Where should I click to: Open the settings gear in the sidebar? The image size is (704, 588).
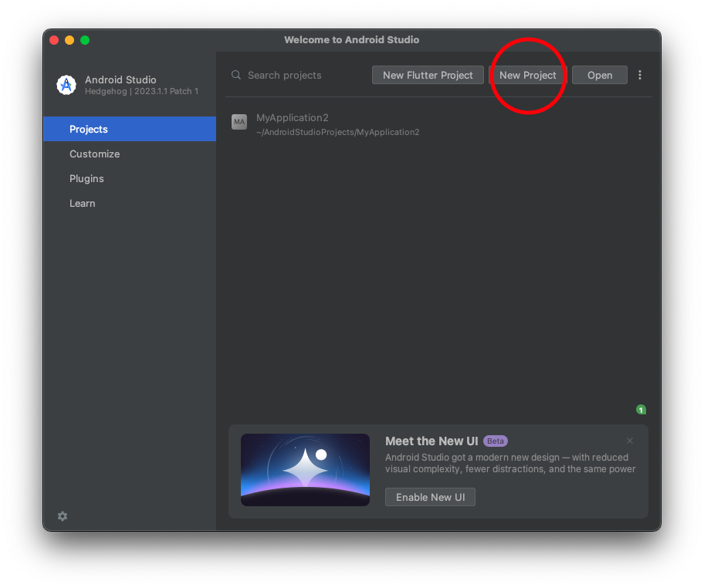[63, 516]
